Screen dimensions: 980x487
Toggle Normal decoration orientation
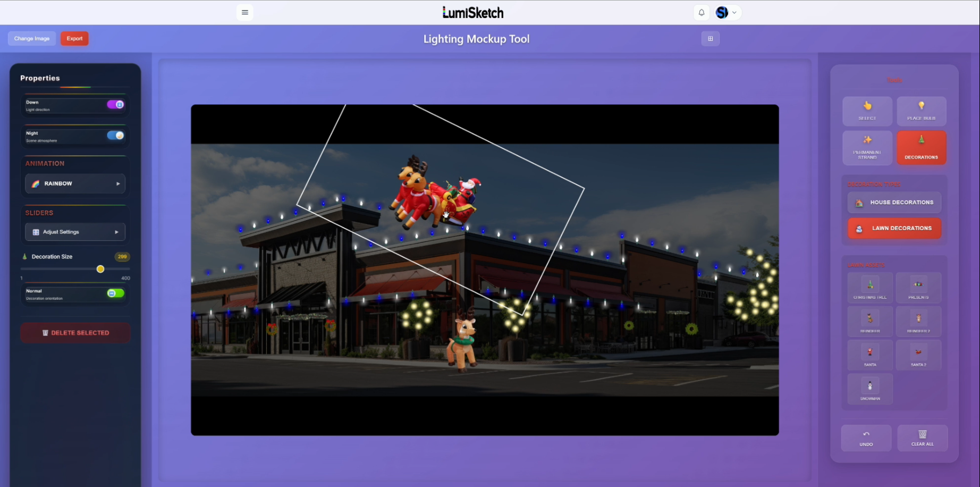click(x=115, y=293)
